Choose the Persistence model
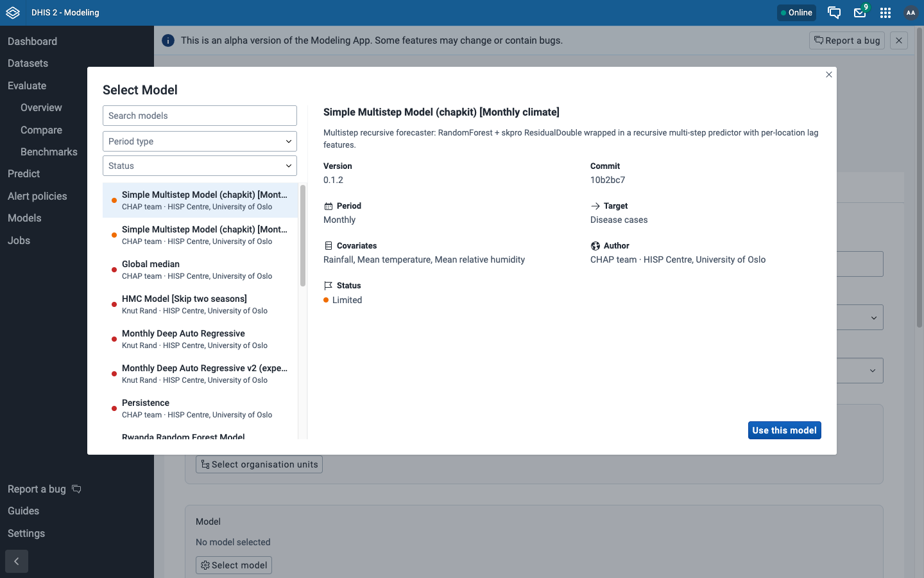 [x=200, y=408]
